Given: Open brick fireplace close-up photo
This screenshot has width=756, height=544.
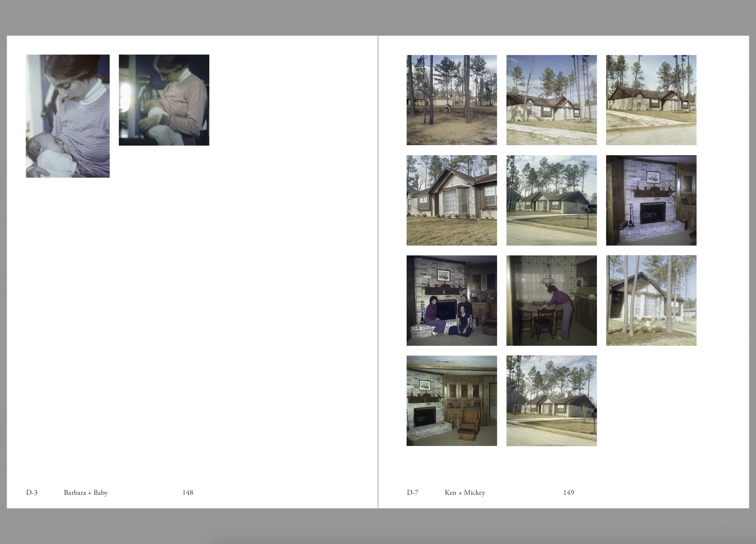Looking at the screenshot, I should [x=651, y=200].
